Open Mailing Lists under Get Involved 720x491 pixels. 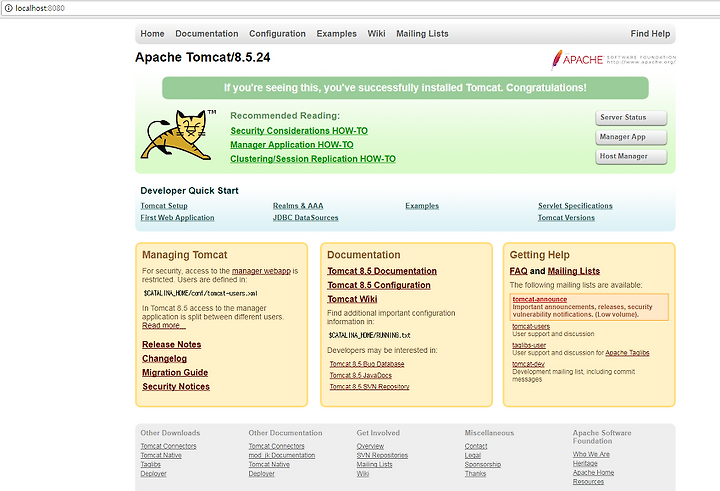click(x=375, y=464)
